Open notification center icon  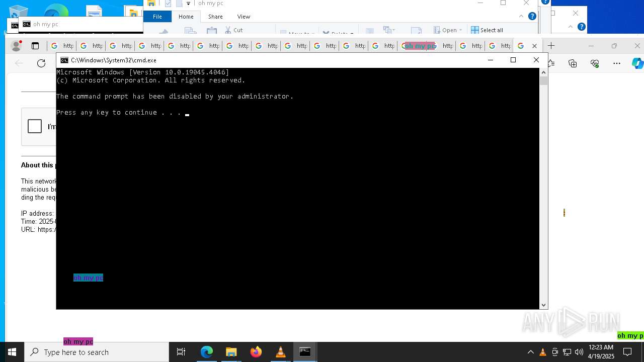coord(627,352)
